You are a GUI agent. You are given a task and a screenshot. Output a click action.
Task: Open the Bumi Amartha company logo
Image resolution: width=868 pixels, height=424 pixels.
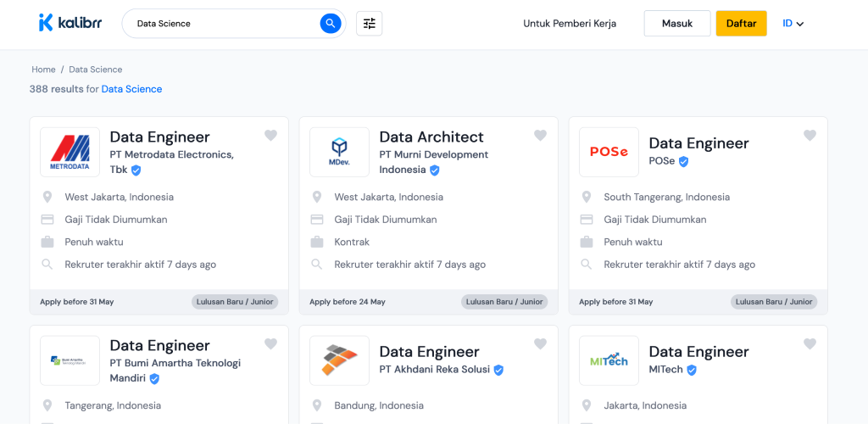coord(70,360)
